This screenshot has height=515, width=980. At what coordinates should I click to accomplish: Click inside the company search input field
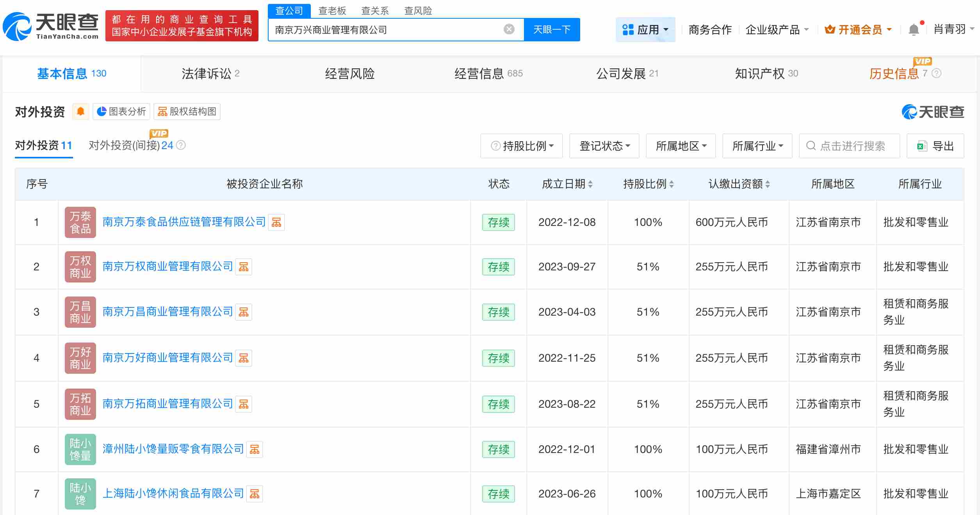click(x=390, y=29)
